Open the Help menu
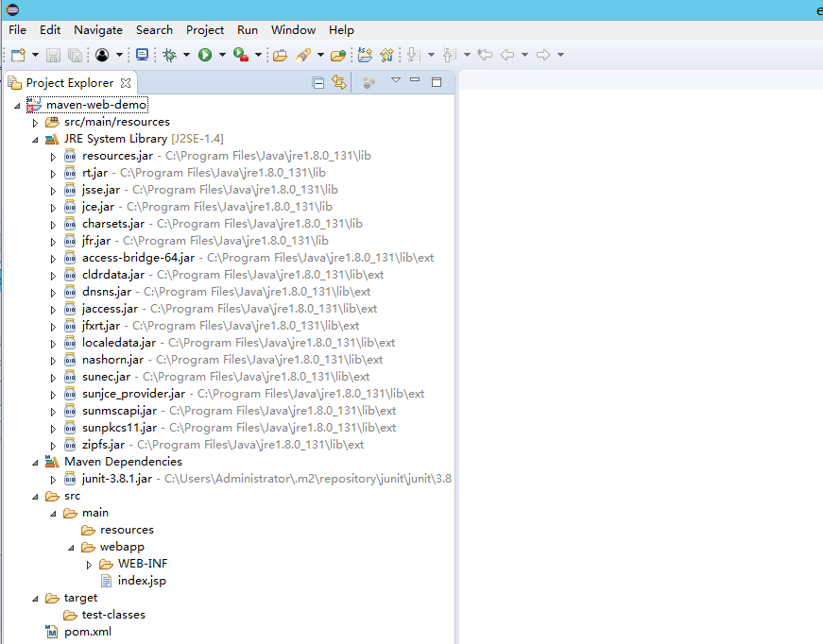Viewport: 823px width, 644px height. (x=341, y=30)
